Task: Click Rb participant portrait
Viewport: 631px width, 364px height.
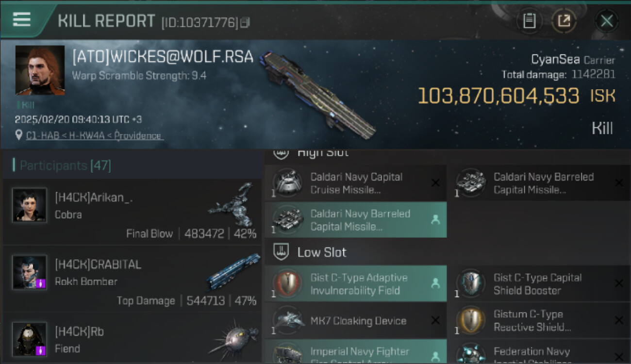Action: click(30, 339)
